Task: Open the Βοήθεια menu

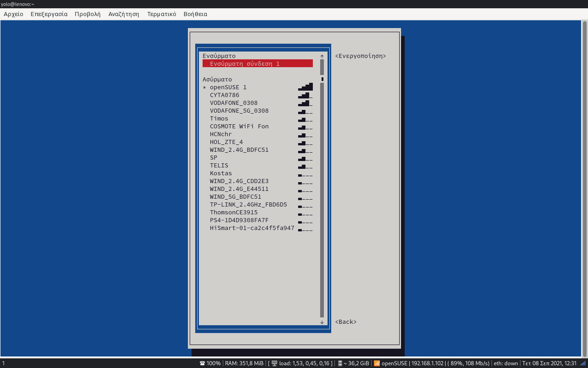Action: click(x=195, y=14)
